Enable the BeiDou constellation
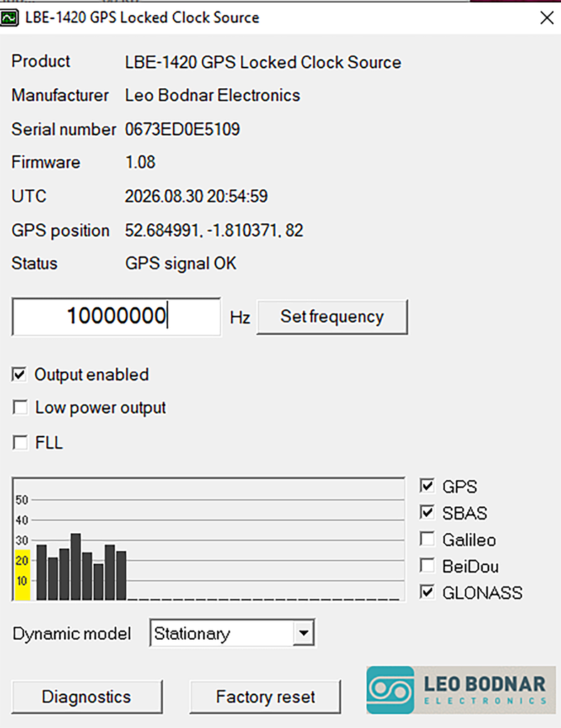Image resolution: width=561 pixels, height=728 pixels. pyautogui.click(x=427, y=565)
